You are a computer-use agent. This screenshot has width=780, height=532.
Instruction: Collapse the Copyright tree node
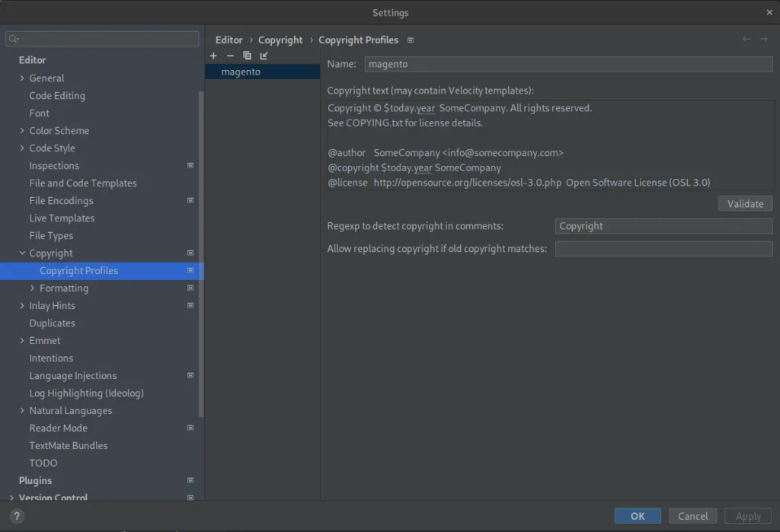(x=22, y=253)
